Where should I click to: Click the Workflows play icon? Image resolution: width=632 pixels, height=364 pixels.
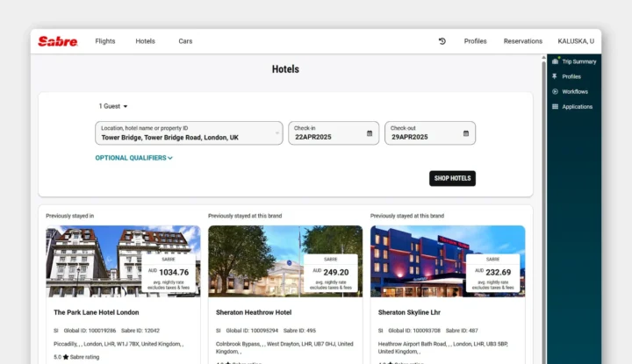[555, 91]
